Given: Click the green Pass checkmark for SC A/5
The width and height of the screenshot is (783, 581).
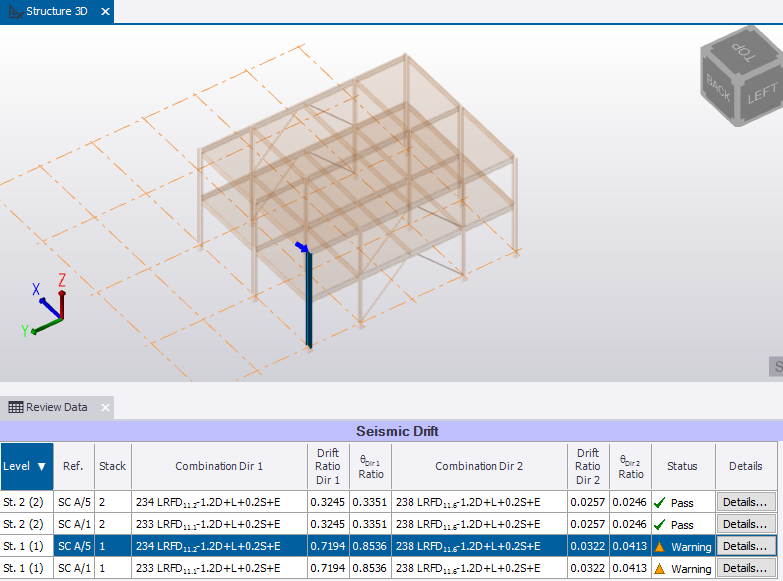Looking at the screenshot, I should [659, 502].
